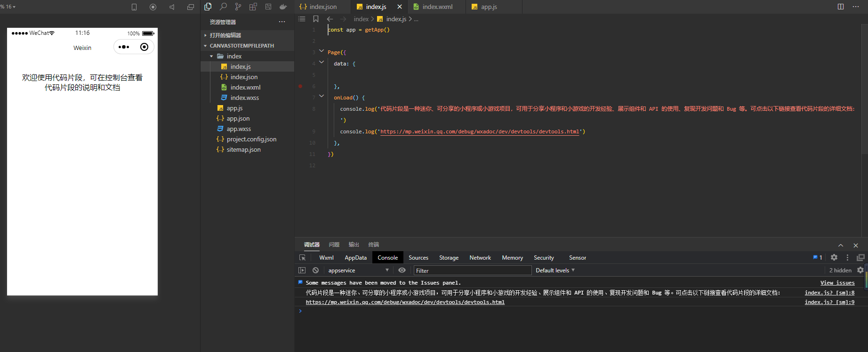Select the 终端 panel tab
The image size is (868, 352).
click(x=374, y=245)
